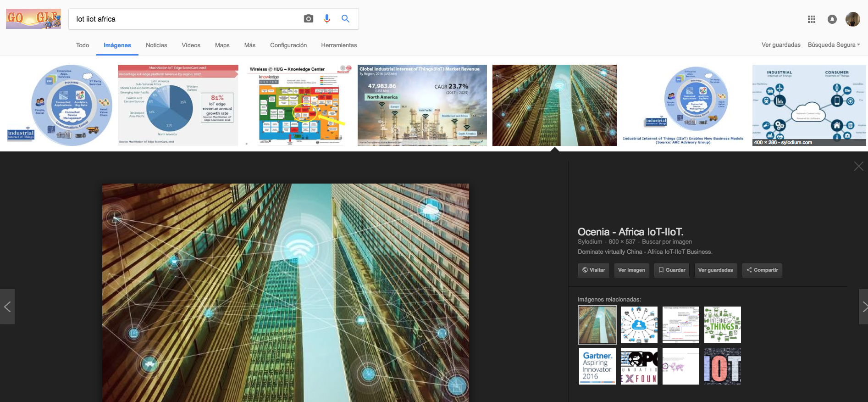Click the microphone voice search icon

[327, 19]
